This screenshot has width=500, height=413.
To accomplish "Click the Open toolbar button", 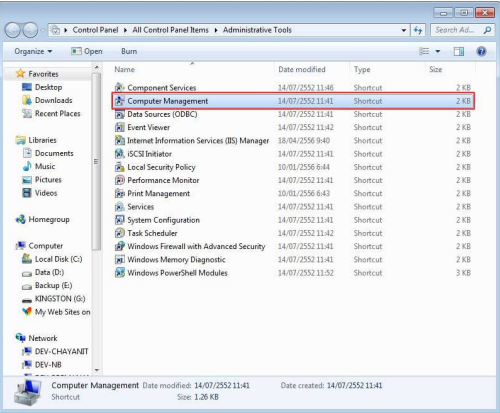I will (x=87, y=51).
